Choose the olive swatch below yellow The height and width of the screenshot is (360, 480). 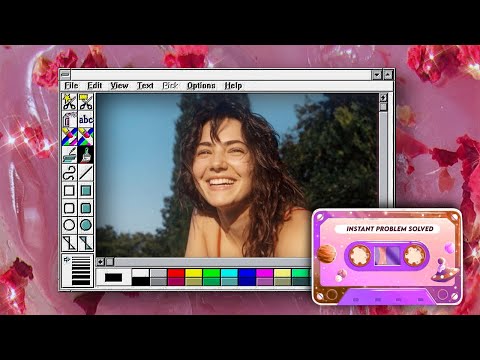coord(194,282)
